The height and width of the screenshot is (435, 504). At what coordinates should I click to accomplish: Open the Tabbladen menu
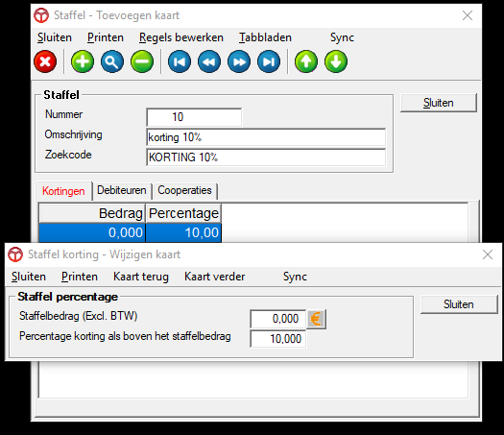tap(265, 37)
